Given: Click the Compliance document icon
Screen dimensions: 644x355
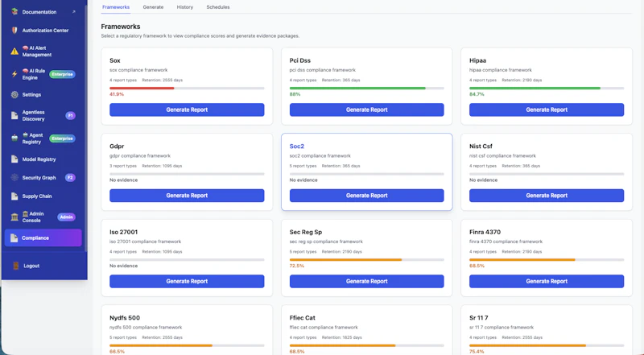Looking at the screenshot, I should pos(14,238).
